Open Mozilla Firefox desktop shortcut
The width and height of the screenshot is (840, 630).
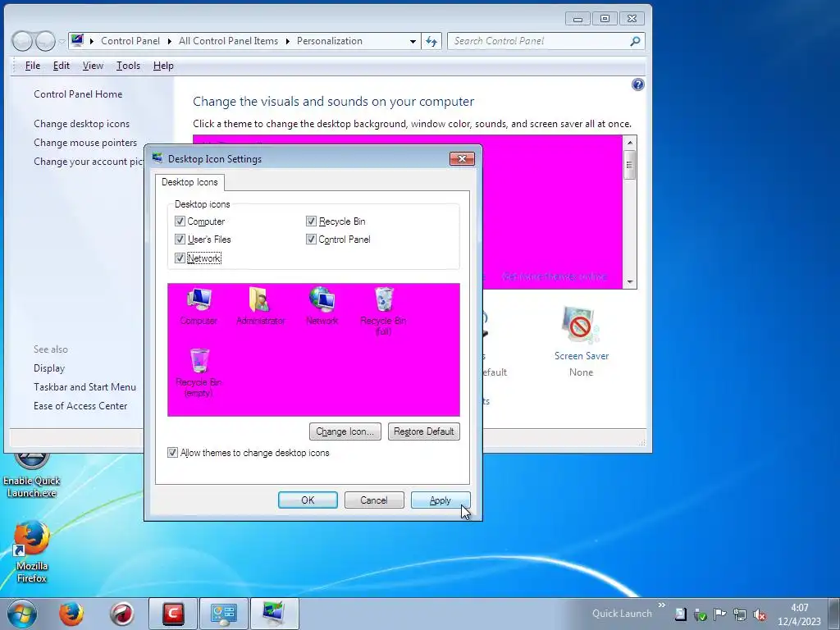pyautogui.click(x=32, y=552)
